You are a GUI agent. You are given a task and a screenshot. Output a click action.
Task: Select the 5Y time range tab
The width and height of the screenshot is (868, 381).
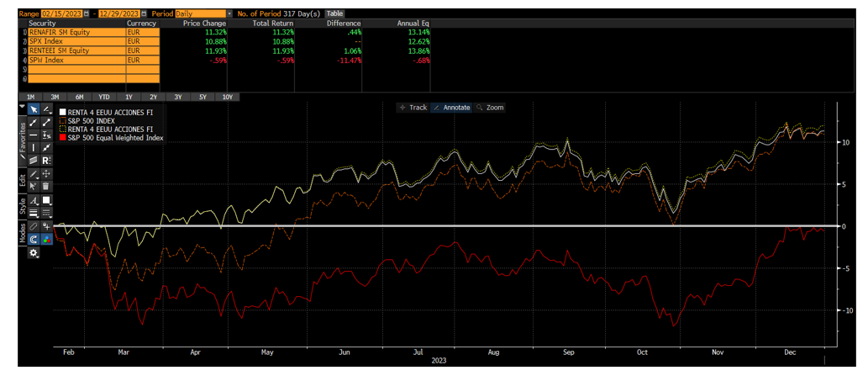(203, 97)
